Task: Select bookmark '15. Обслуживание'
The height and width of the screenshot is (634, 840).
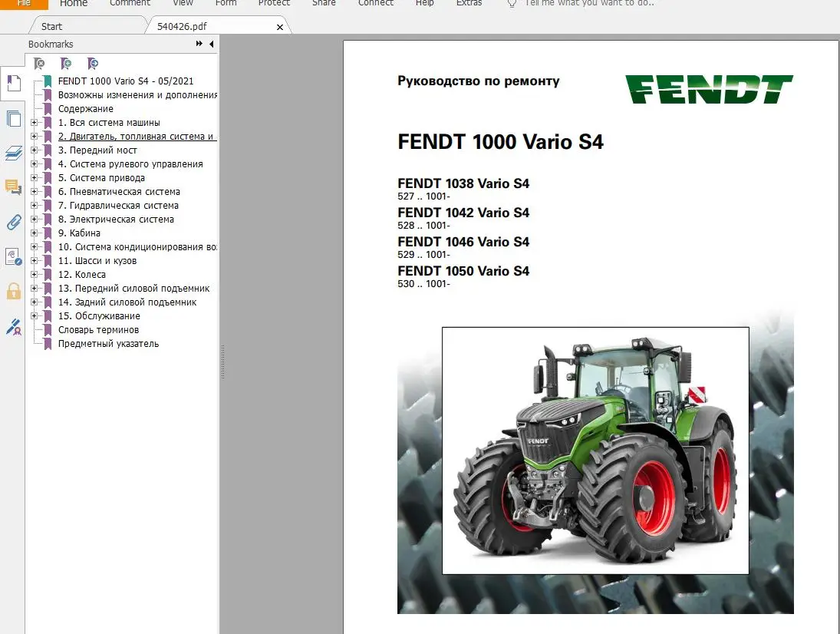Action: click(100, 315)
